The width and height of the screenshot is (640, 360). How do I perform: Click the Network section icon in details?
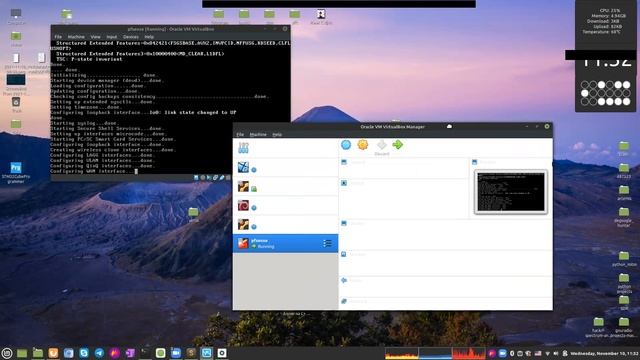tap(344, 301)
